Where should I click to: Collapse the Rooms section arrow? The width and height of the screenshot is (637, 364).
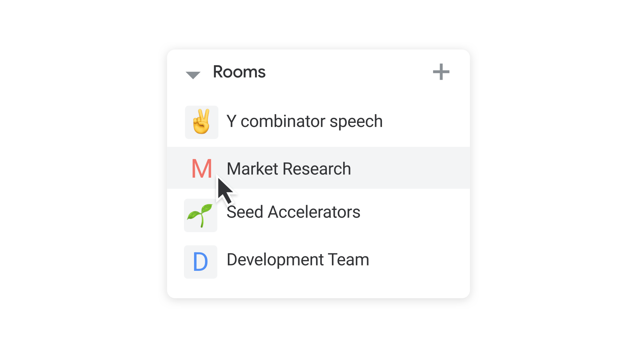click(193, 75)
